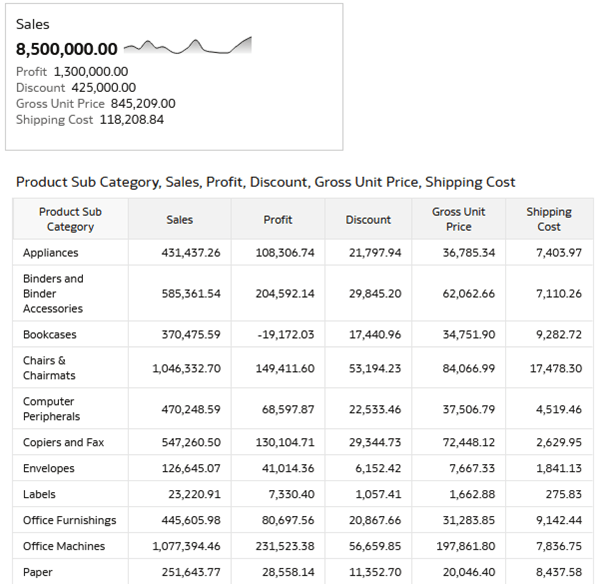Click Binders sales value 585,361.54

coord(191,294)
